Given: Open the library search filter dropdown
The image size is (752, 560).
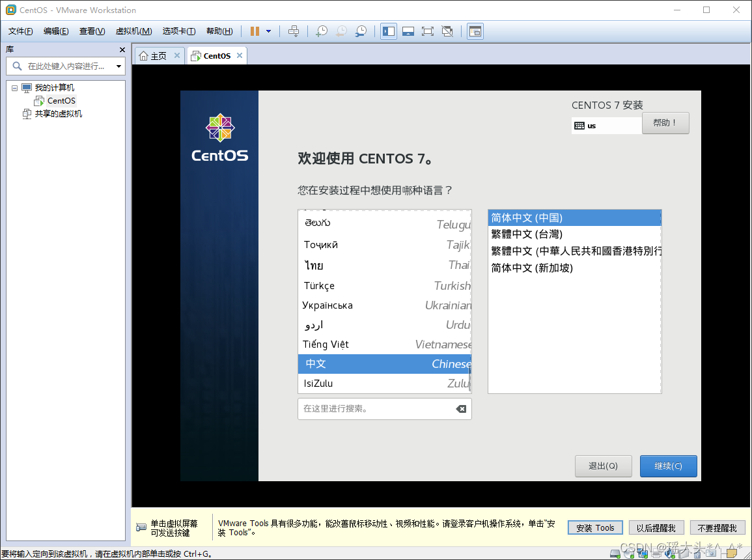Looking at the screenshot, I should [x=118, y=66].
